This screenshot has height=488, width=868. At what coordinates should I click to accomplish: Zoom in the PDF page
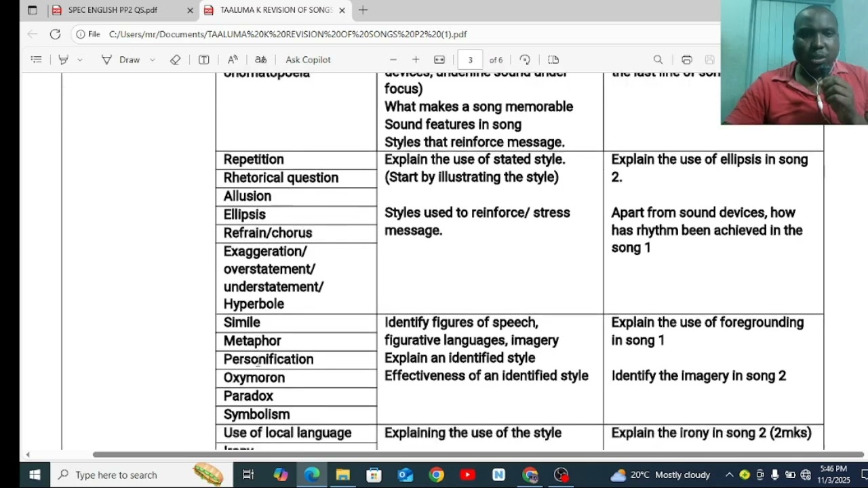click(x=416, y=60)
